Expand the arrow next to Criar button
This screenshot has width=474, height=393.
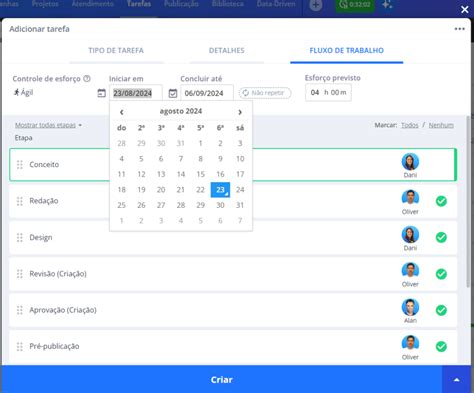tap(457, 379)
